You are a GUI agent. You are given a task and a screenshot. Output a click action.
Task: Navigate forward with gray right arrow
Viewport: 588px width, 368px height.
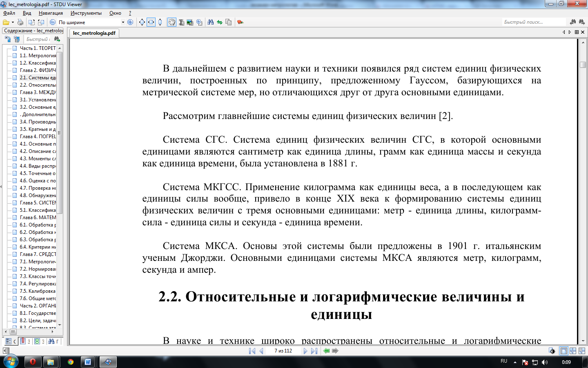(x=335, y=351)
